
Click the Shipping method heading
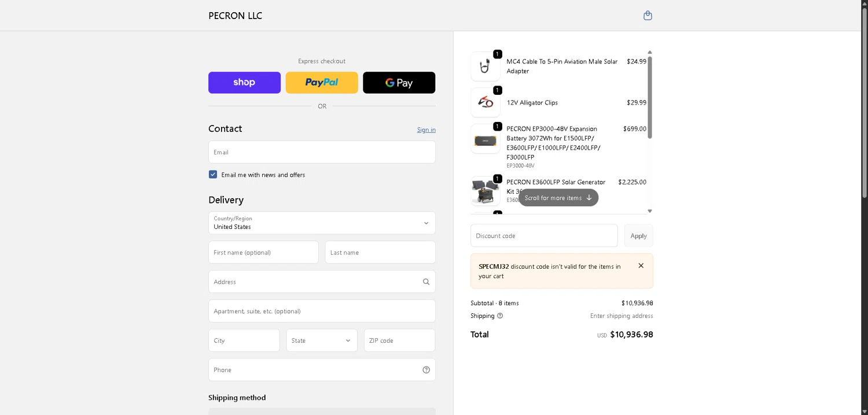click(237, 398)
